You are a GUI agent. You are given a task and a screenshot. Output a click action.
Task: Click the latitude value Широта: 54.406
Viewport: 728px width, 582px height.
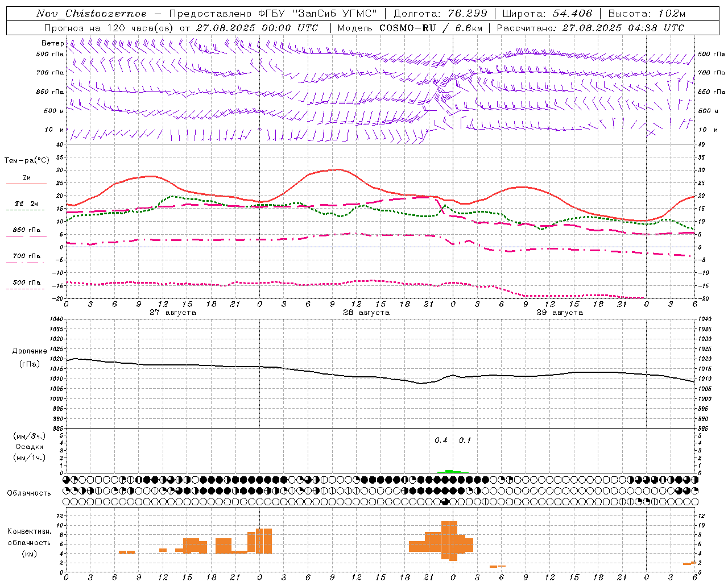click(547, 14)
